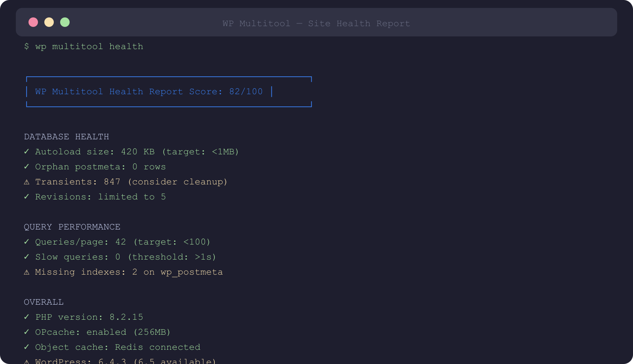Expand the OVERALL section header
This screenshot has height=364, width=633.
[x=44, y=302]
